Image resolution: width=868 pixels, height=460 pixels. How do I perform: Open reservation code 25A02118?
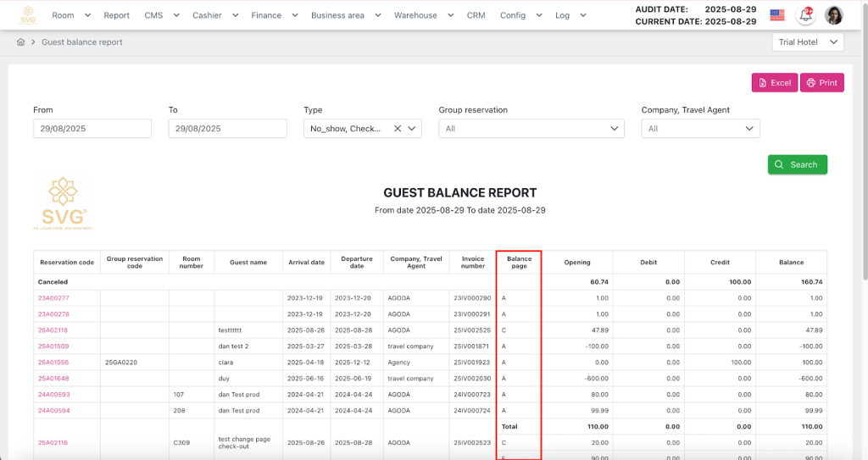[53, 330]
